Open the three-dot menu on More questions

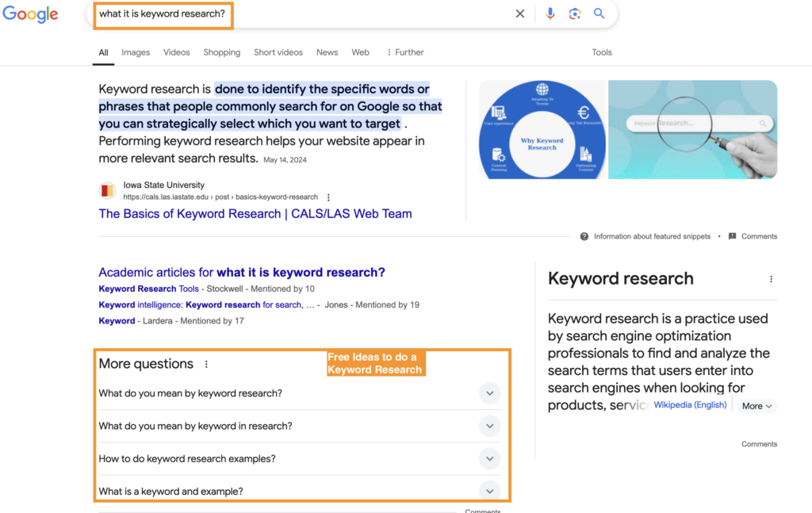tap(206, 363)
